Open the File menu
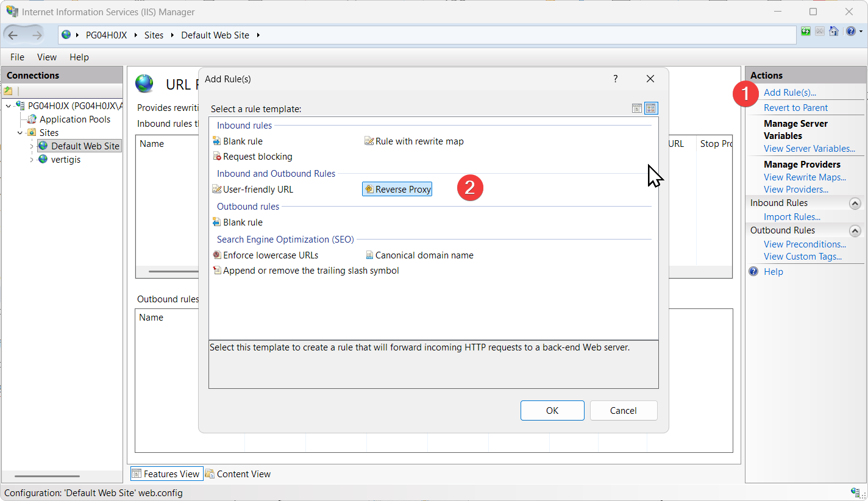The width and height of the screenshot is (868, 501). click(17, 57)
